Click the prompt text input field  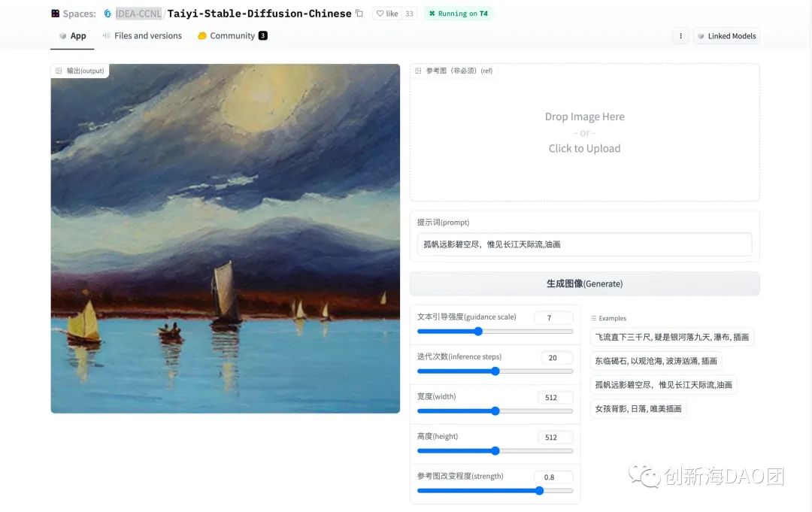click(584, 244)
